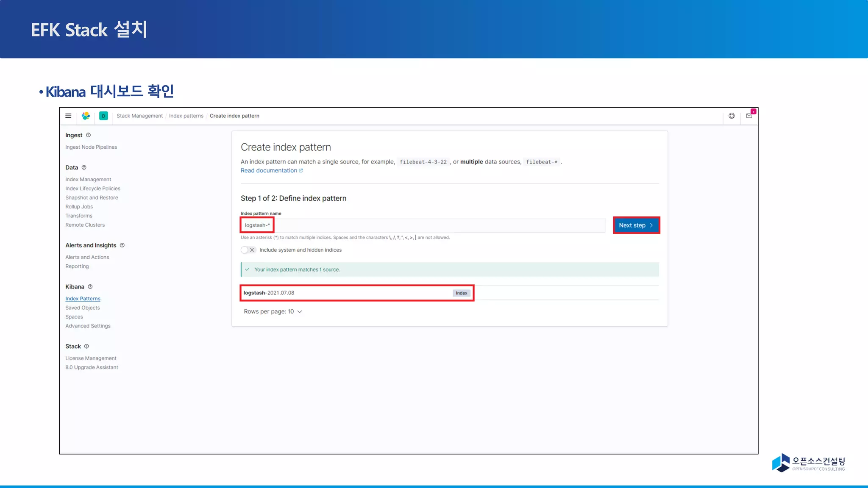Open the newsfeed mail icon

tap(749, 116)
